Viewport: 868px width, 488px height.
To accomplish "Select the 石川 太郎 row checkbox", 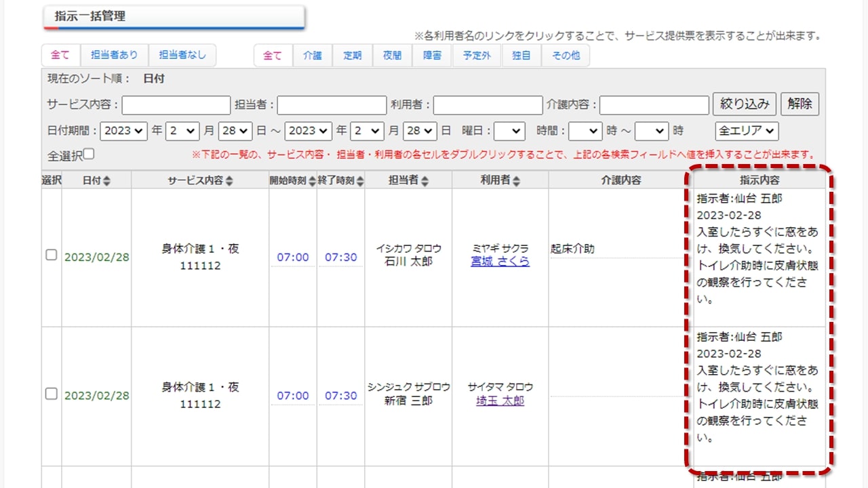I will (x=51, y=256).
